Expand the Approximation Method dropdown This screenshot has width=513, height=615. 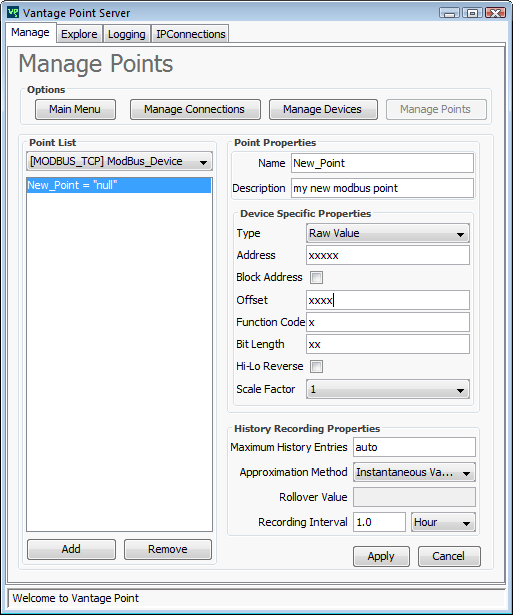[x=414, y=472]
